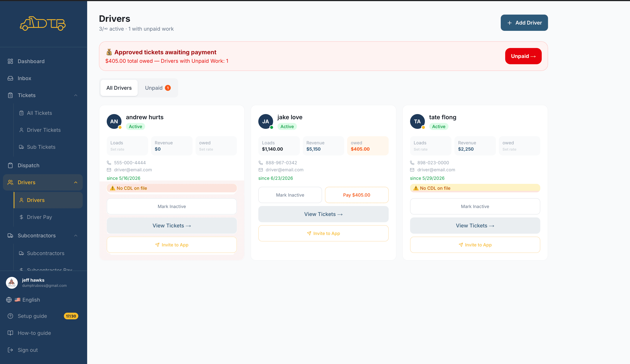The height and width of the screenshot is (364, 630).
Task: Open Inbox in the sidebar
Action: click(x=43, y=78)
